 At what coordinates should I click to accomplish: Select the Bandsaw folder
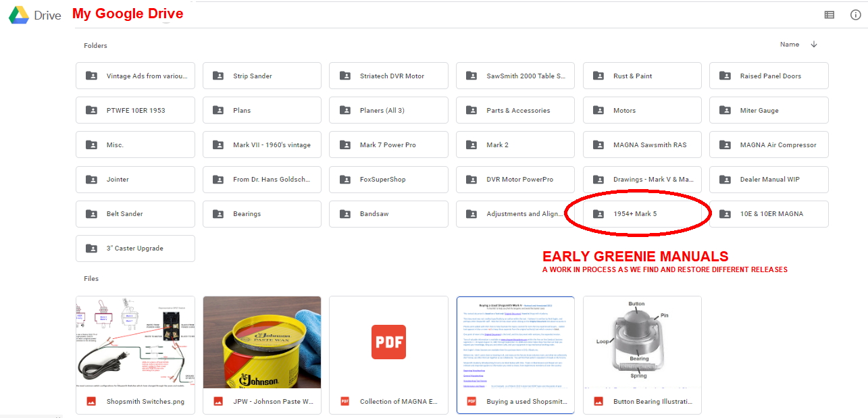388,213
